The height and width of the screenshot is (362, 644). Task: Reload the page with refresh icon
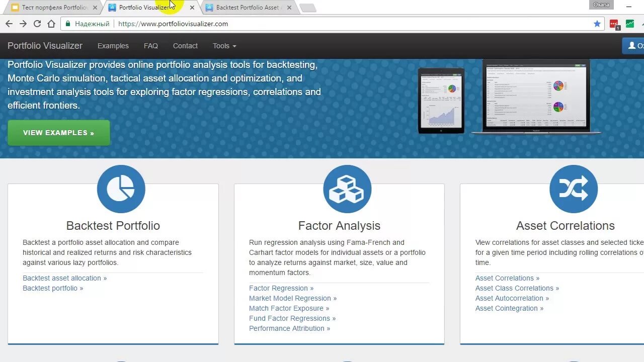37,24
